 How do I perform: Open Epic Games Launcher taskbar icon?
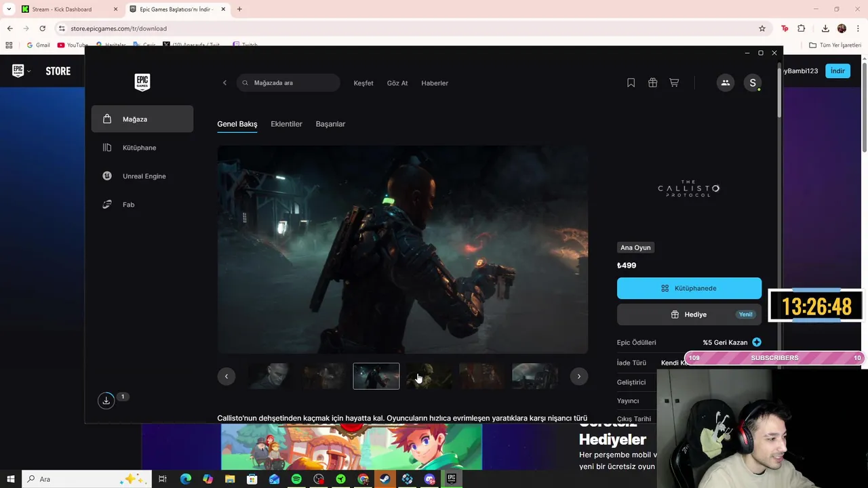click(x=452, y=479)
